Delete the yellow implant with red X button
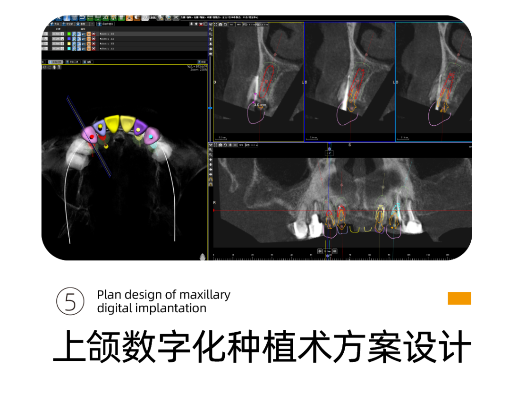This screenshot has width=510, height=420. 93,43
